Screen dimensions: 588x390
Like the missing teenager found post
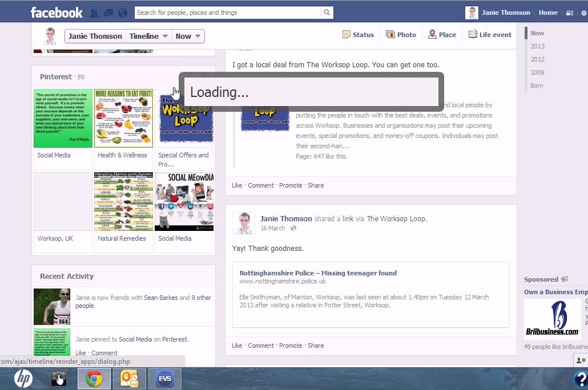click(x=237, y=346)
